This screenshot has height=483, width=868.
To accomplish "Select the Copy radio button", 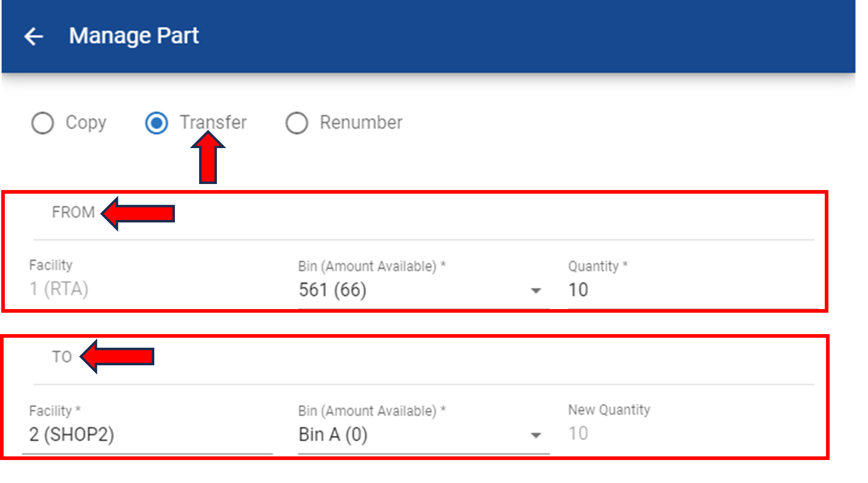I will tap(42, 123).
